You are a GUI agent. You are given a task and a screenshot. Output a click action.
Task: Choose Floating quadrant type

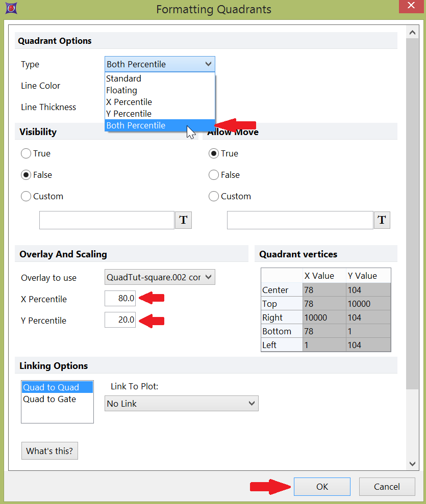121,90
